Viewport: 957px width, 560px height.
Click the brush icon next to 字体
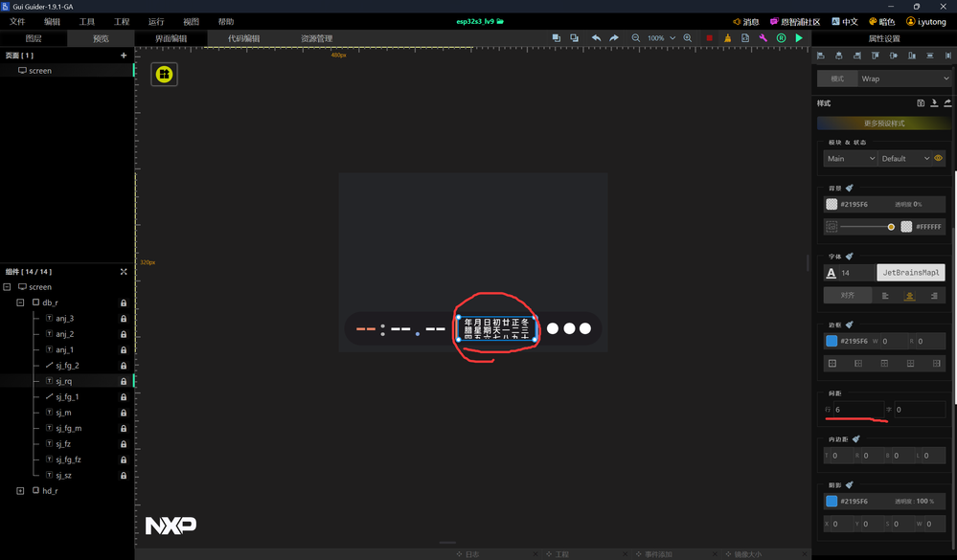coord(850,257)
